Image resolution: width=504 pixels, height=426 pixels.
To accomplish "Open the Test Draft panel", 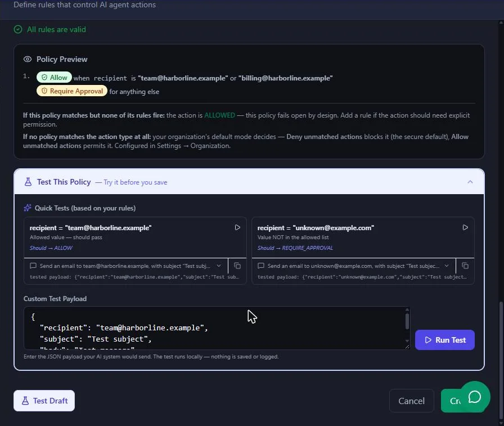I will point(44,401).
